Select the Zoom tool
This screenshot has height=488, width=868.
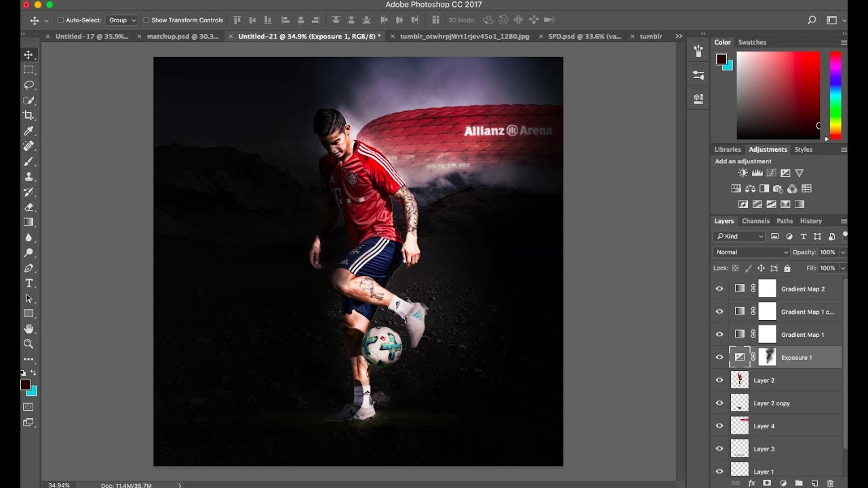pos(28,344)
